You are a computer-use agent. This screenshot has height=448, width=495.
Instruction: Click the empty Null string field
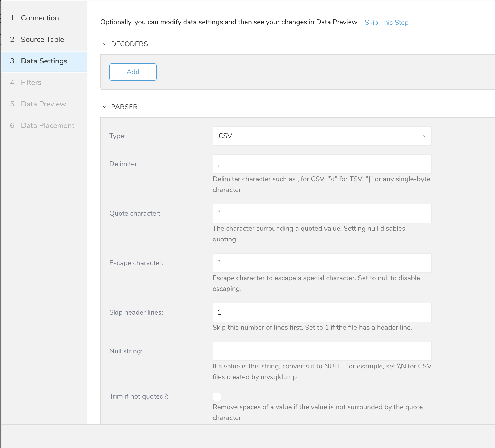pos(322,351)
